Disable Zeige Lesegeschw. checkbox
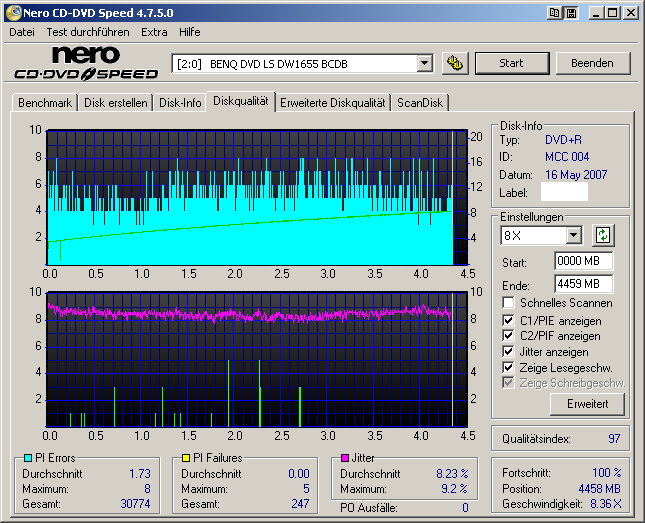The height and width of the screenshot is (523, 645). coord(510,368)
